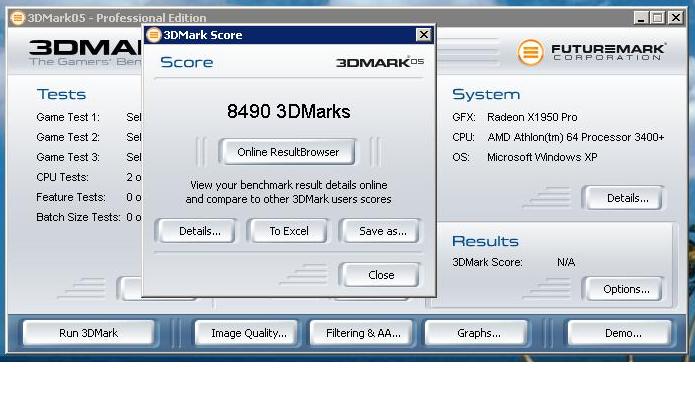Click the 'Feature Tests:' label
Screen dimensions: 695x400
tap(71, 197)
